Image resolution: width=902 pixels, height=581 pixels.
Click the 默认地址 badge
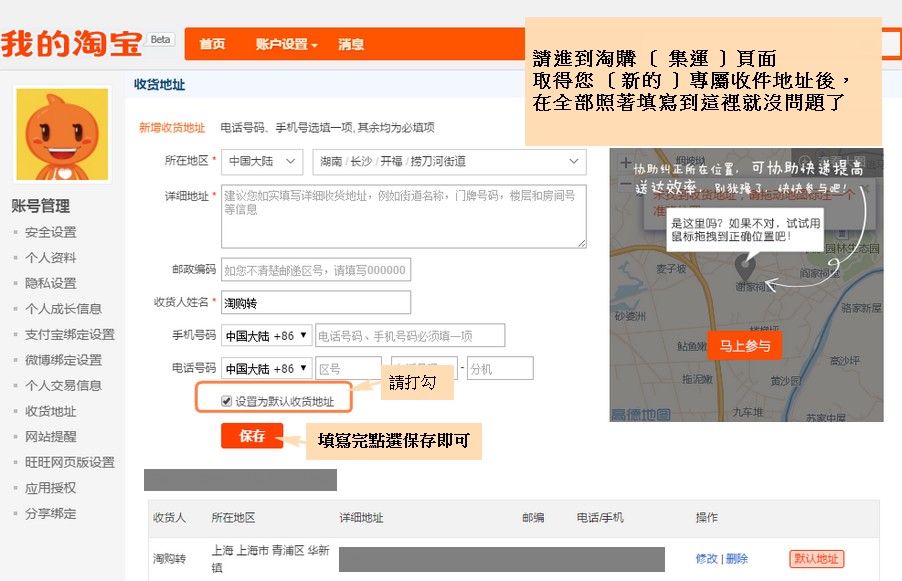pos(816,559)
